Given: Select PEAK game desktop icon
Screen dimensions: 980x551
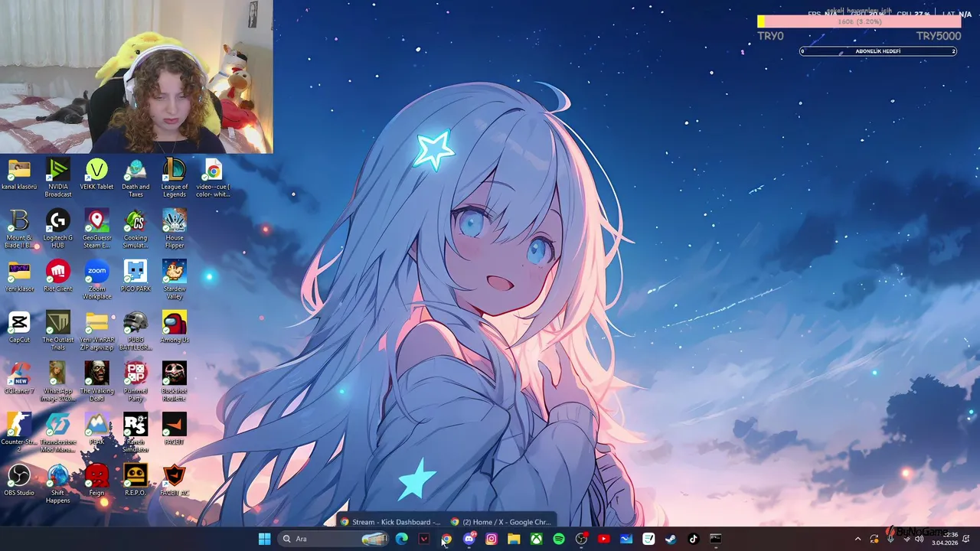Looking at the screenshot, I should (x=96, y=430).
